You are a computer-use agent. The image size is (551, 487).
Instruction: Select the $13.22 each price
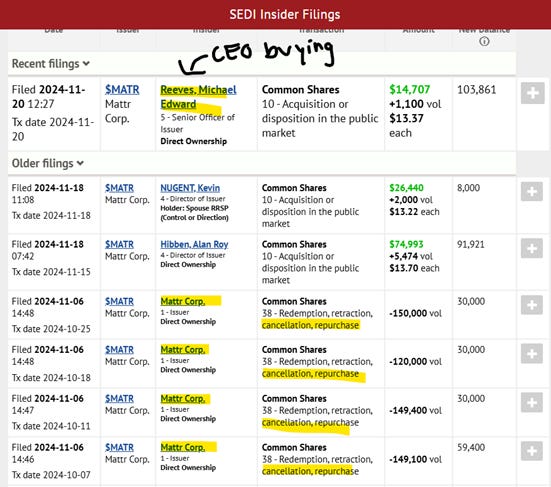[414, 212]
